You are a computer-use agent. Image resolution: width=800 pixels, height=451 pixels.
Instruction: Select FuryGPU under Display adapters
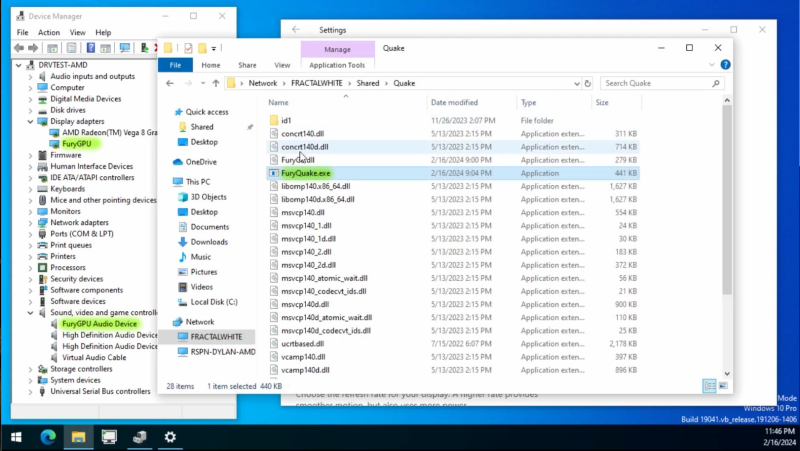(x=76, y=144)
